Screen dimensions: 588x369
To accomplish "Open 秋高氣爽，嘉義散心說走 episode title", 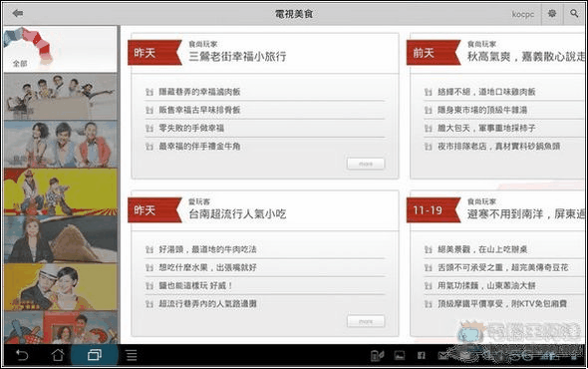I will (x=526, y=57).
